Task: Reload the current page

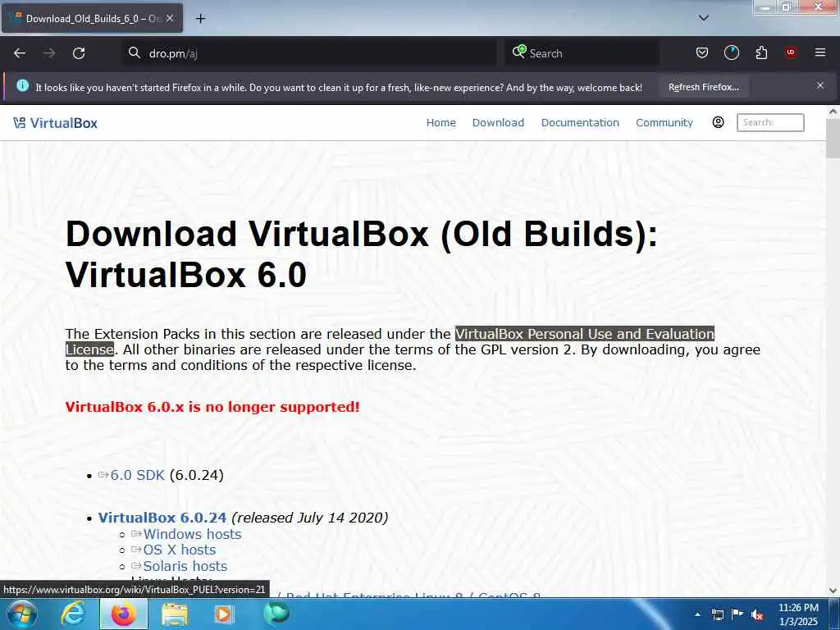Action: [79, 53]
